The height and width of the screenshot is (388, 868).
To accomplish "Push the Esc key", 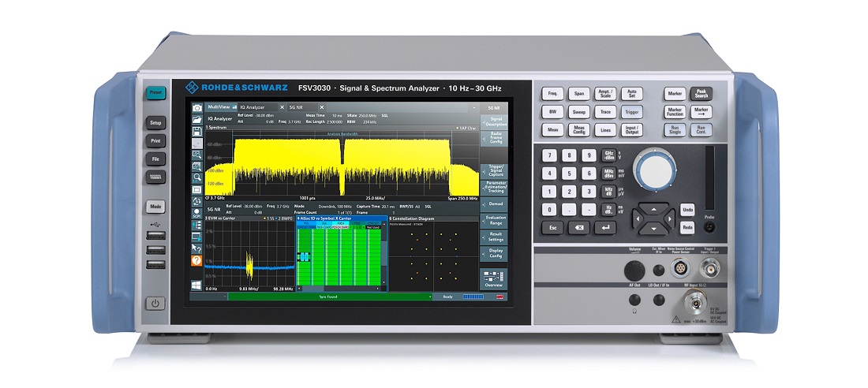I will point(552,227).
